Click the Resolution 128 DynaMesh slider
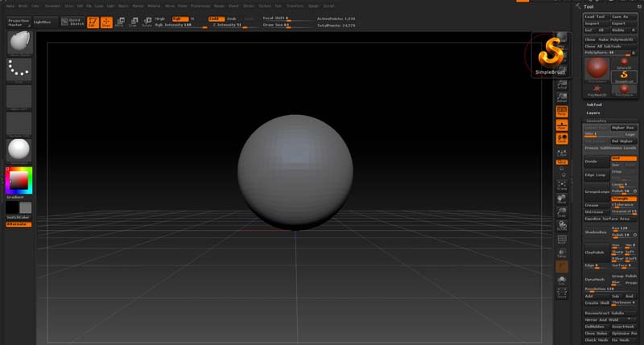This screenshot has width=644, height=345. point(610,290)
